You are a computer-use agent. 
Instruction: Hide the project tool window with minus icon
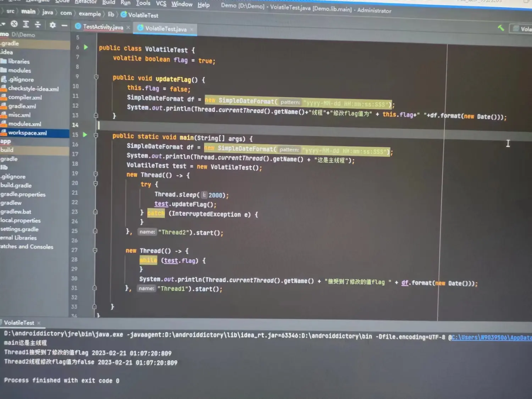click(x=64, y=25)
